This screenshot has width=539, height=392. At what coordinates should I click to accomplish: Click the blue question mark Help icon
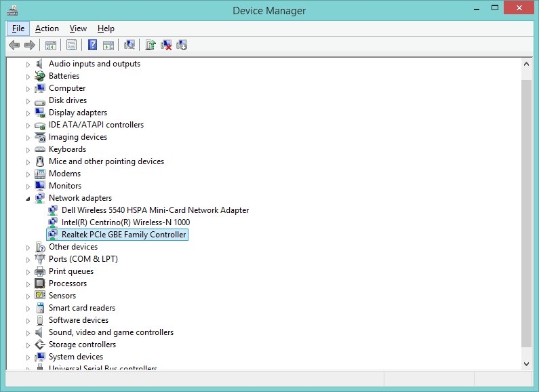point(92,45)
